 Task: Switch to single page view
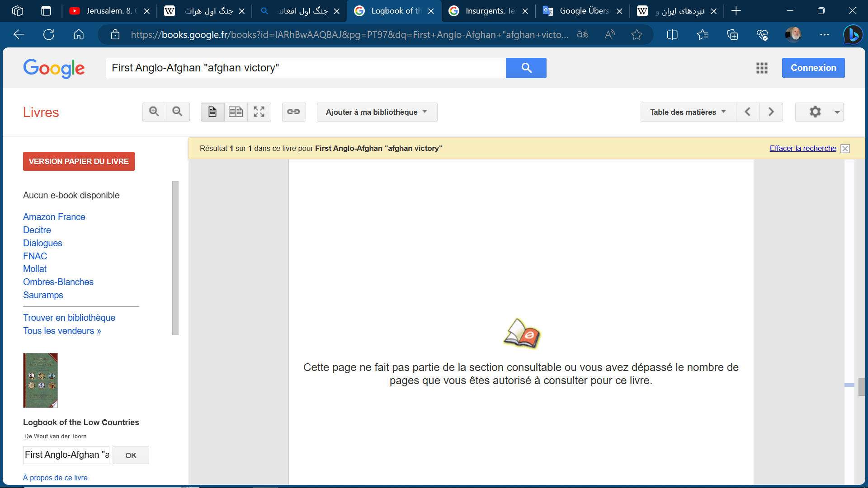point(212,112)
